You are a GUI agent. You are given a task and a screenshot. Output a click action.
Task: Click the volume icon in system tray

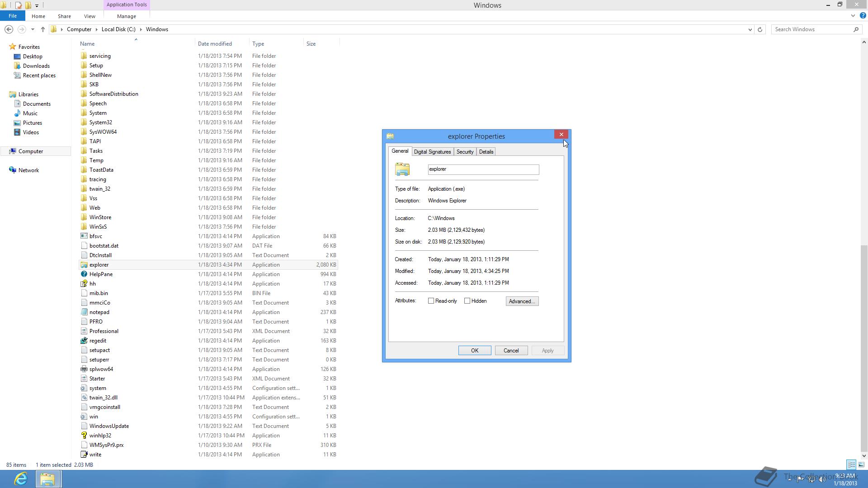pos(822,479)
